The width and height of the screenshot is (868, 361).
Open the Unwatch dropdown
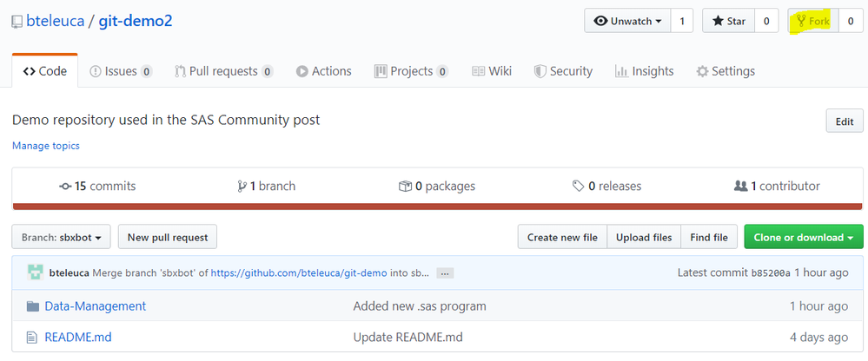(626, 21)
